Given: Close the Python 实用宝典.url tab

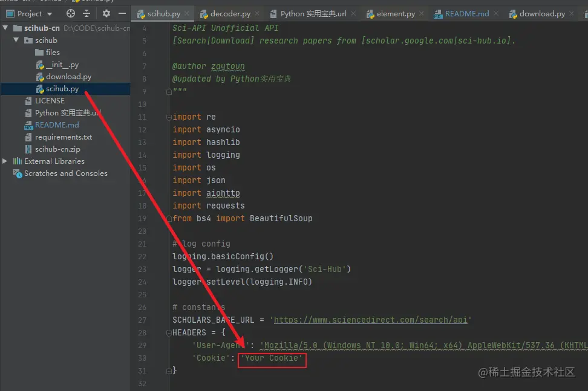Looking at the screenshot, I should 353,13.
